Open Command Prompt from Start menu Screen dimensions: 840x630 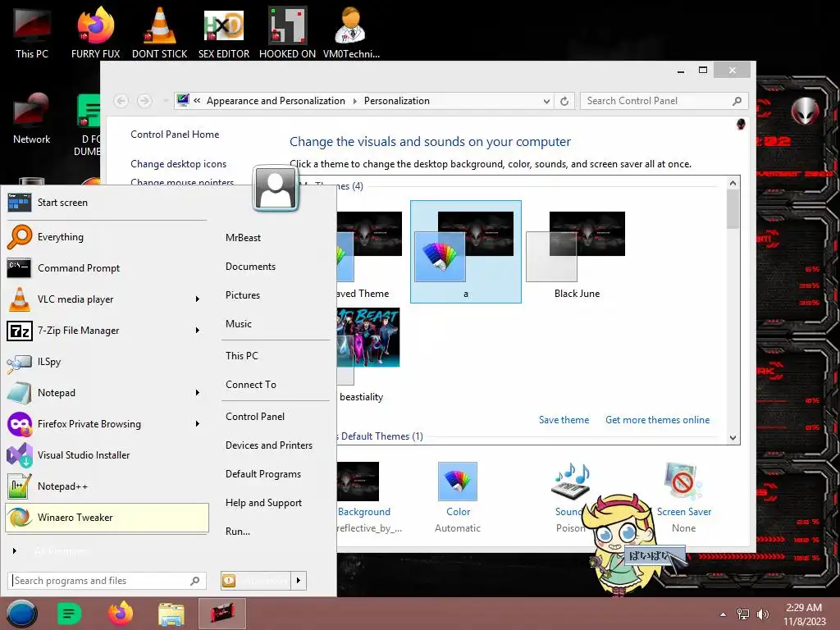pyautogui.click(x=106, y=268)
